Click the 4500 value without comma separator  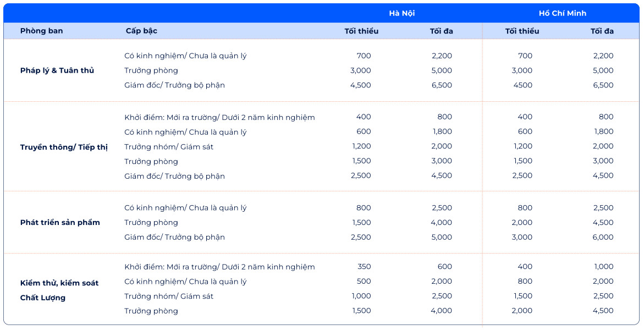click(522, 85)
